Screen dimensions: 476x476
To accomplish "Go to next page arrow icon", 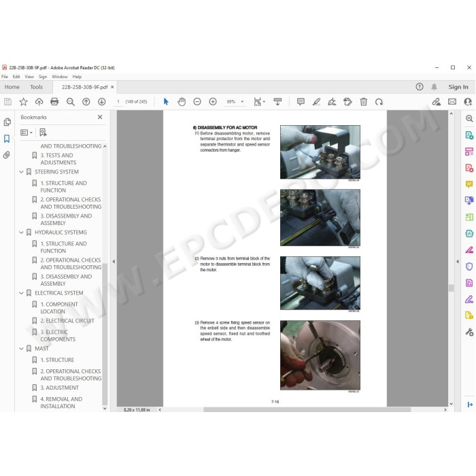I will click(102, 102).
